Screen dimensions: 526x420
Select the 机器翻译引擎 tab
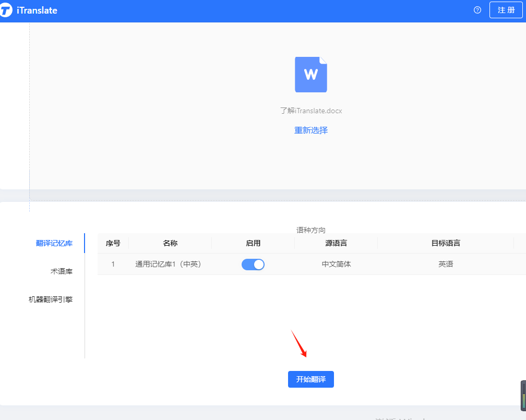click(51, 299)
